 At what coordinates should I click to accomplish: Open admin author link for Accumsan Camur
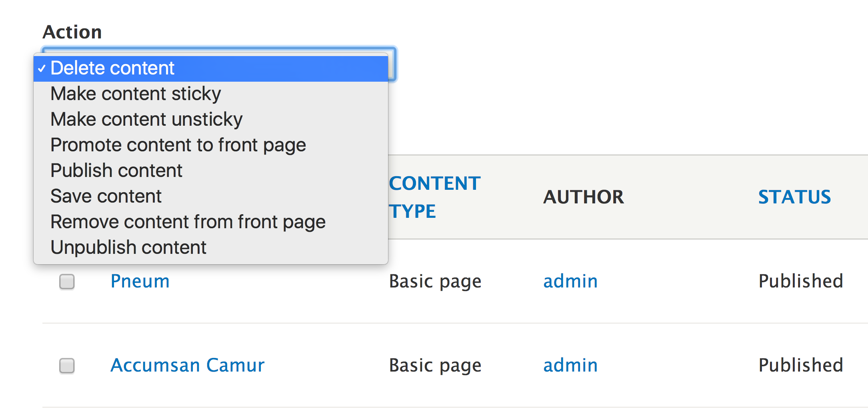tap(570, 365)
